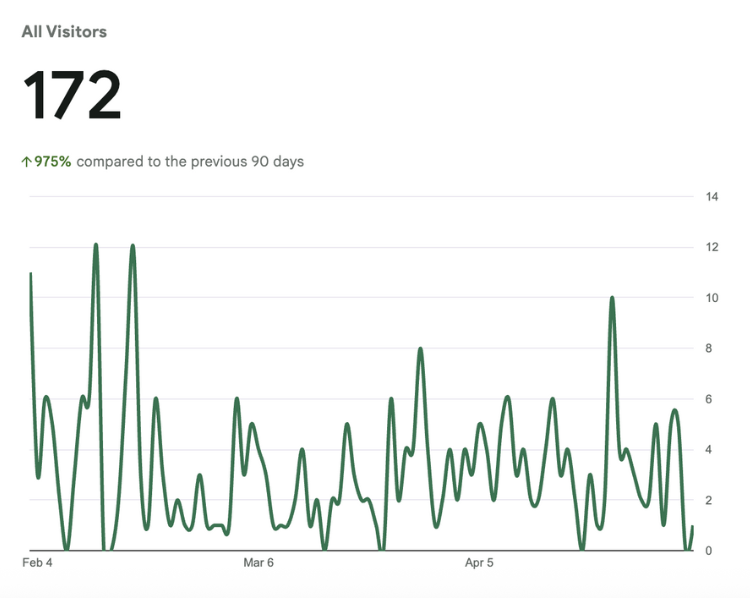This screenshot has height=600, width=750.
Task: Click the 'compared to the previous 90 days' text
Action: (x=190, y=161)
